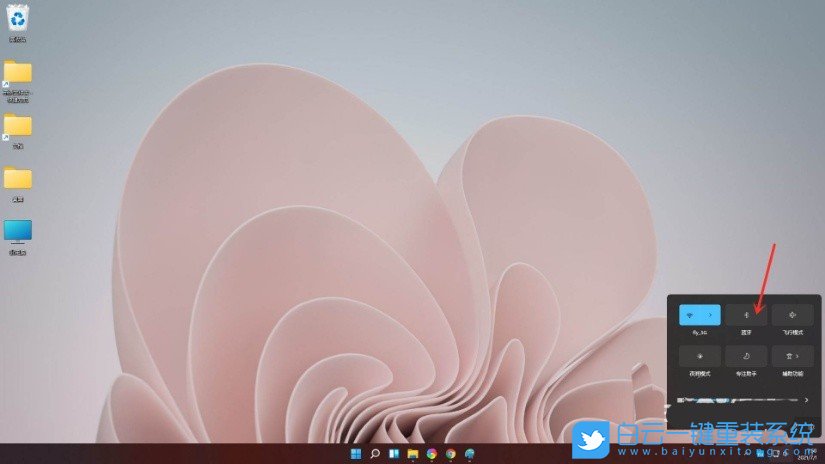This screenshot has width=825, height=464.
Task: Launch Google Chrome from the taskbar
Action: click(450, 453)
